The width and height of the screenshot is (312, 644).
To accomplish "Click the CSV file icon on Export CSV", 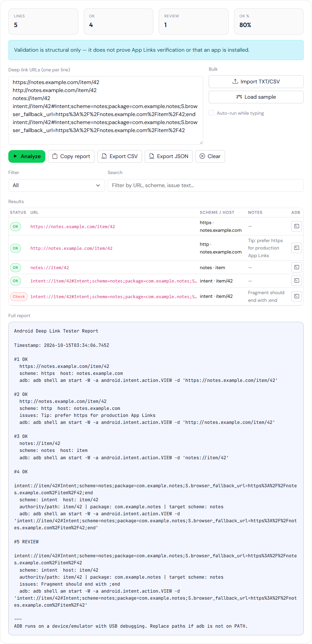I will tap(104, 156).
